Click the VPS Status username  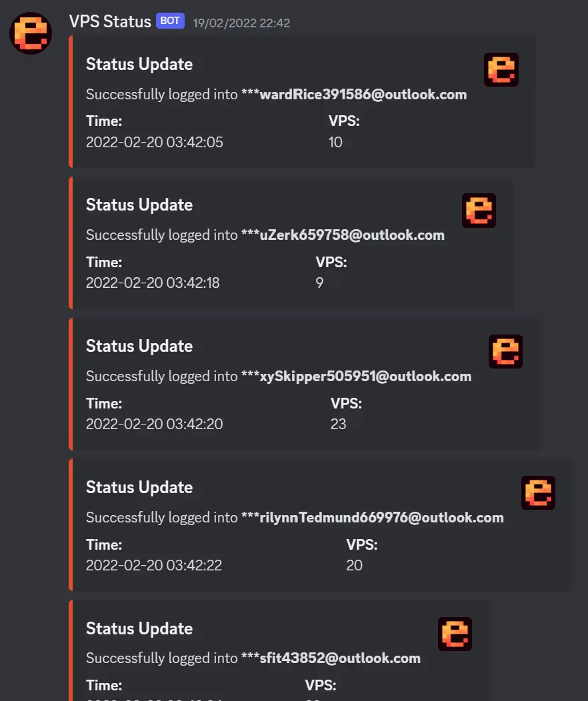(110, 21)
